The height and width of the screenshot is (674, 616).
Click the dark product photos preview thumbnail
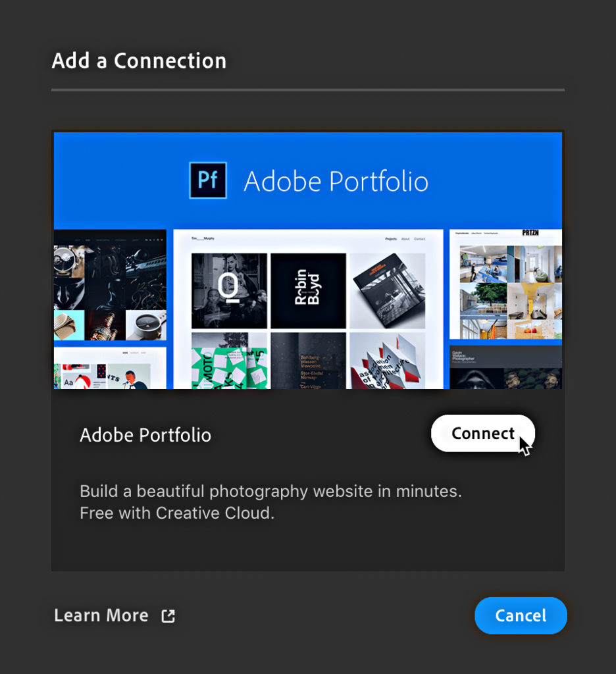(x=110, y=285)
